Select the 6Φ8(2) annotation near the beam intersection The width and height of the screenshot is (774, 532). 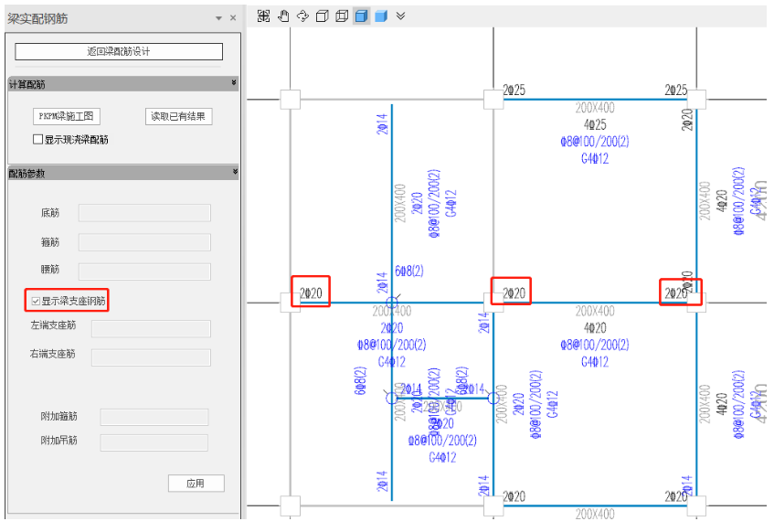[408, 271]
